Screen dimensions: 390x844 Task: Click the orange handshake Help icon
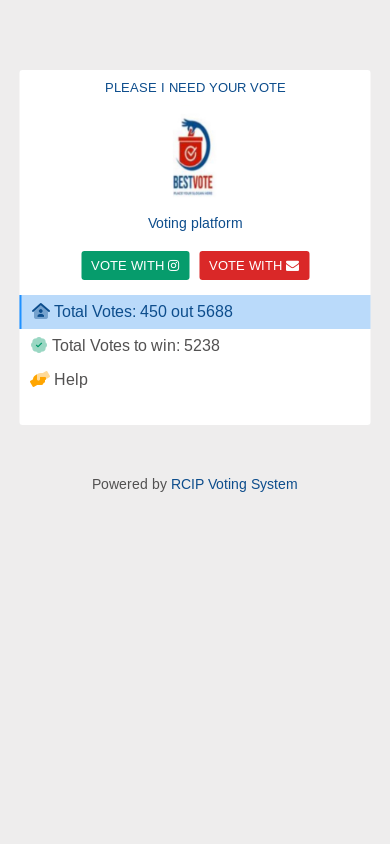point(40,379)
